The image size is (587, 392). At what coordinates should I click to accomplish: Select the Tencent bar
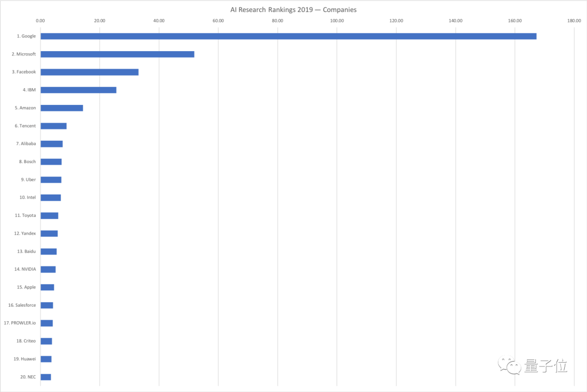[53, 126]
